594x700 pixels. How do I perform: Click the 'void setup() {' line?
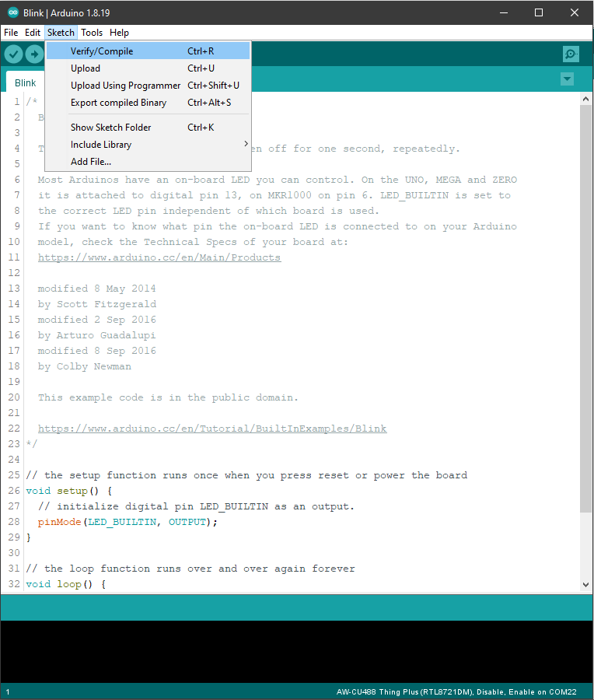(x=68, y=491)
